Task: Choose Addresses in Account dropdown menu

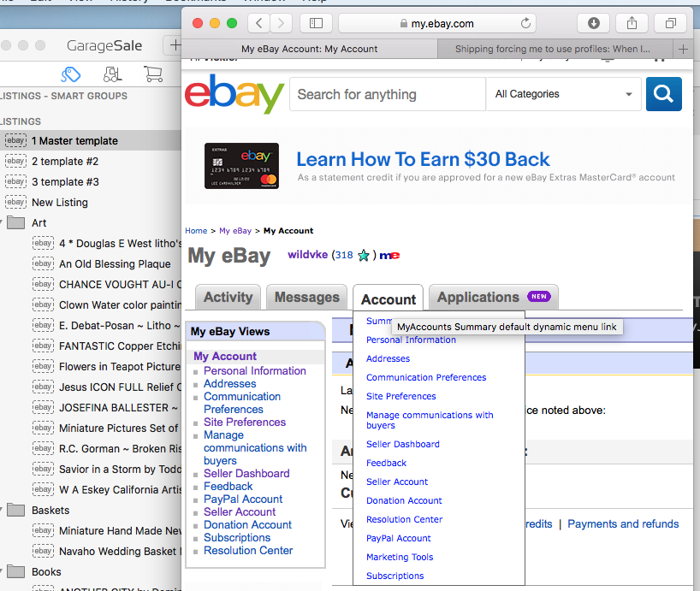Action: click(388, 358)
